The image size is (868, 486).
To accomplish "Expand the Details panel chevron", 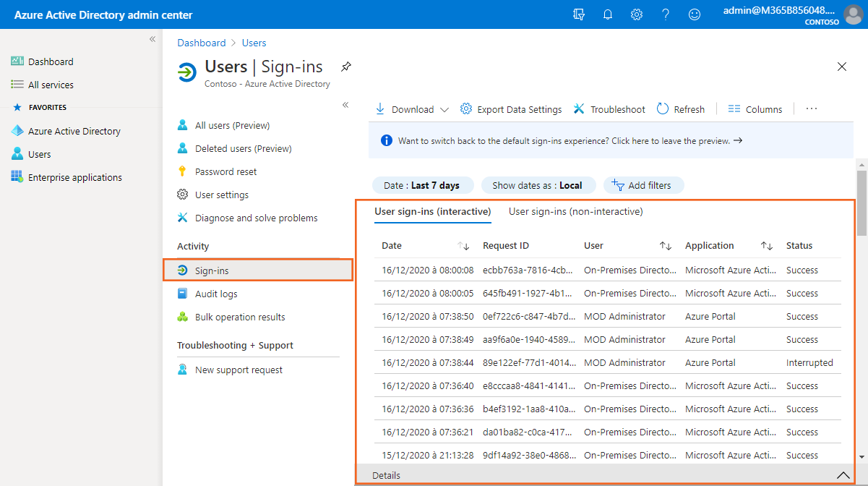I will (x=843, y=475).
